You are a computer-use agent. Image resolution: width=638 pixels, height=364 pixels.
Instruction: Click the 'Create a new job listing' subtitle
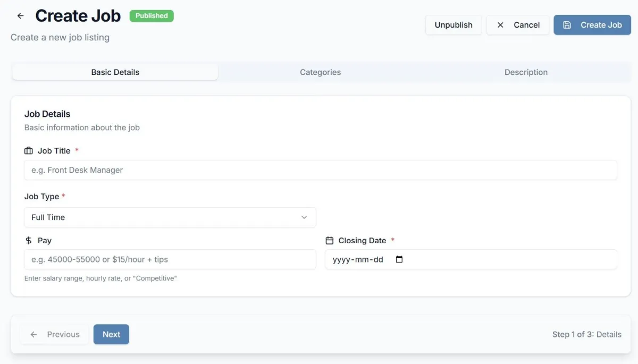pyautogui.click(x=60, y=37)
